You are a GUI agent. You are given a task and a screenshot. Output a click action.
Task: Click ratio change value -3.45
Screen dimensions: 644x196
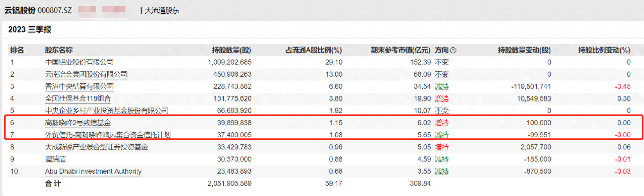(623, 86)
